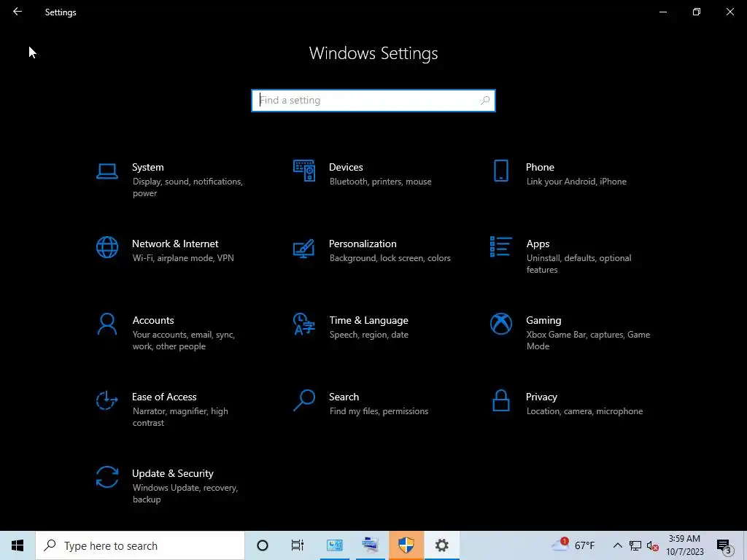This screenshot has height=560, width=747.
Task: Open the Gaming Xbox icon
Action: click(500, 324)
